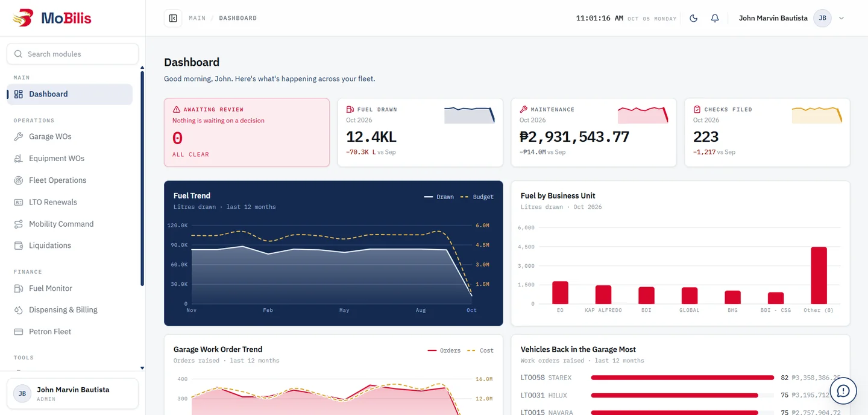Click the Other (8) bar in fuel chart

click(819, 276)
